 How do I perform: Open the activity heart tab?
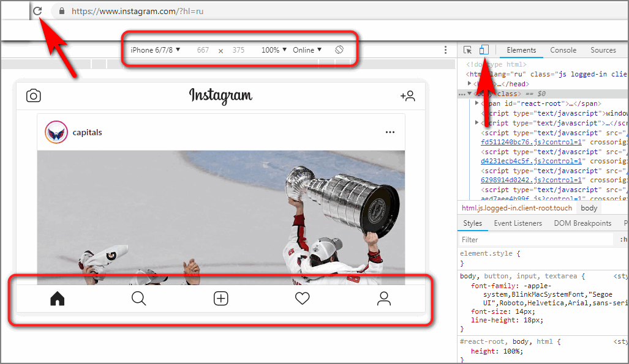[x=303, y=299]
